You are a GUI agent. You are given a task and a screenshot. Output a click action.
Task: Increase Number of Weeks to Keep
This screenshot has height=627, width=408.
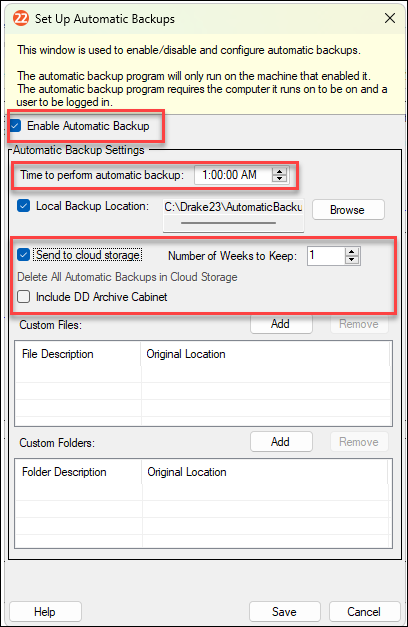tap(352, 252)
